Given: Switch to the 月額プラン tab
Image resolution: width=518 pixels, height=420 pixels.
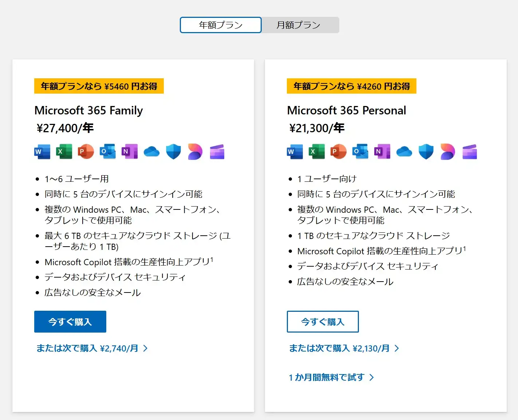Looking at the screenshot, I should pyautogui.click(x=300, y=25).
